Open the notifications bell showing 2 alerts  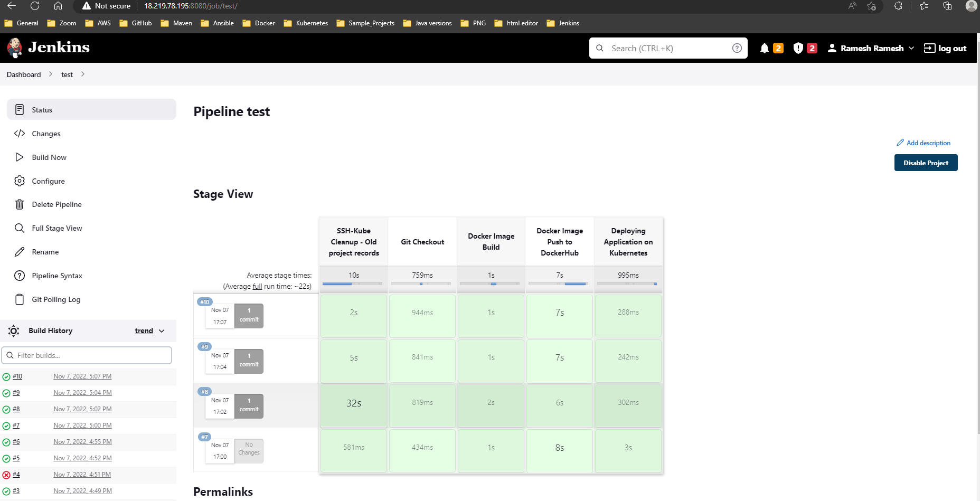coord(764,48)
